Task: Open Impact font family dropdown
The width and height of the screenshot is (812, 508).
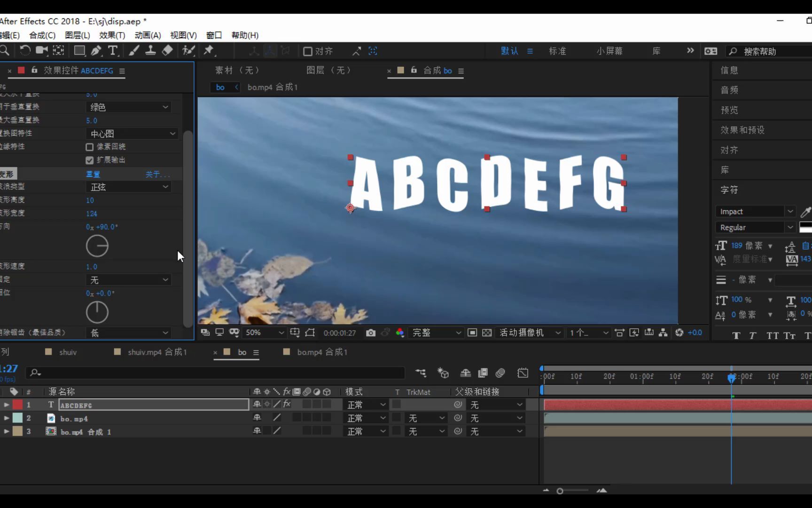Action: point(755,212)
